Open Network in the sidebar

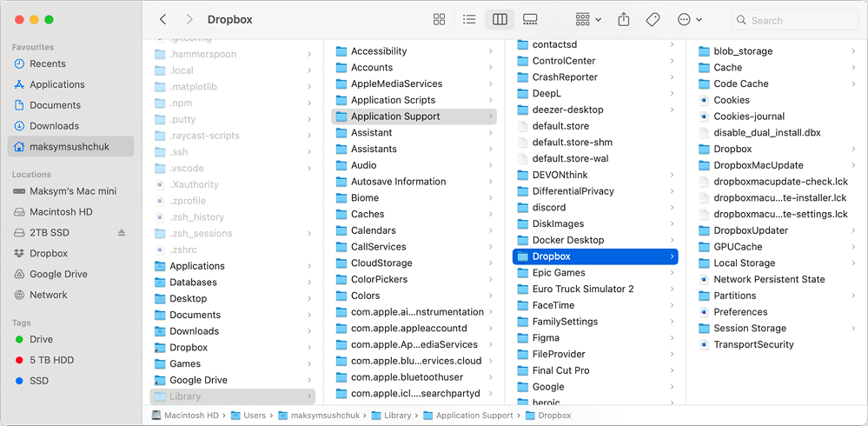click(x=70, y=295)
